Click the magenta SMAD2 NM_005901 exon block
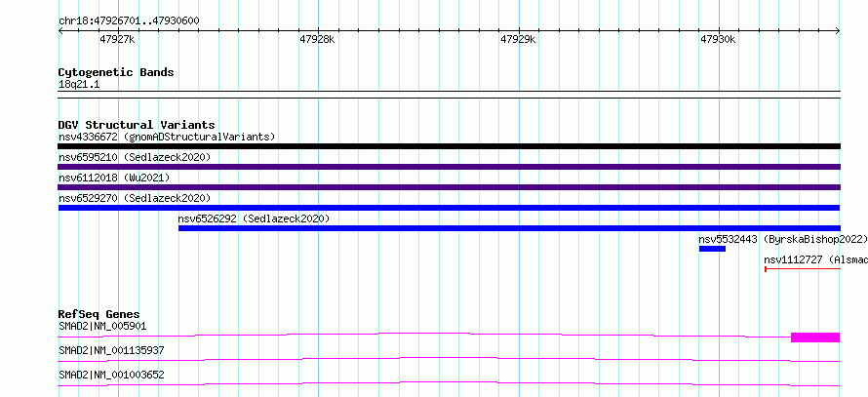The width and height of the screenshot is (868, 397). pos(815,337)
